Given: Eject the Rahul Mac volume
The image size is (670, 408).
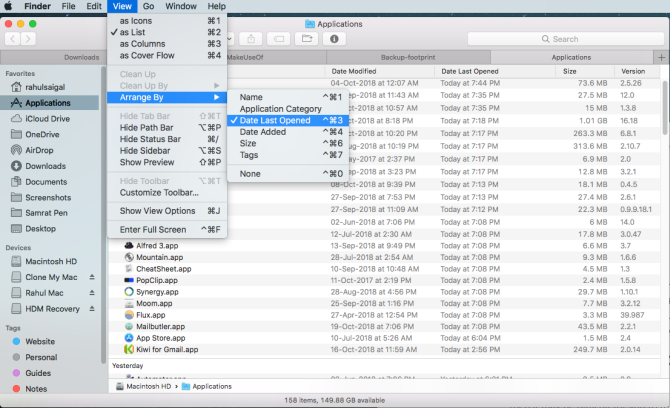Looking at the screenshot, I should click(x=92, y=293).
